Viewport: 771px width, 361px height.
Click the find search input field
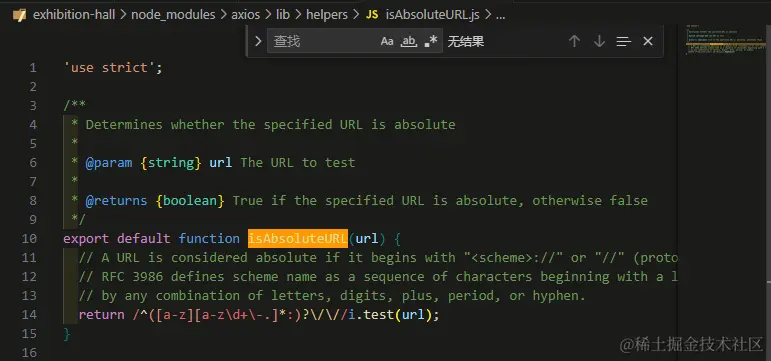[x=324, y=41]
